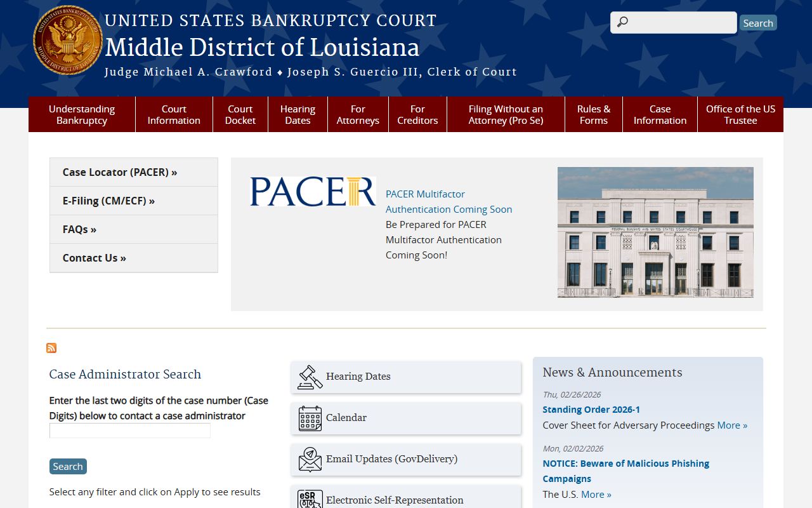The width and height of the screenshot is (812, 508).
Task: Open the Contact Us sidebar link
Action: tap(134, 258)
